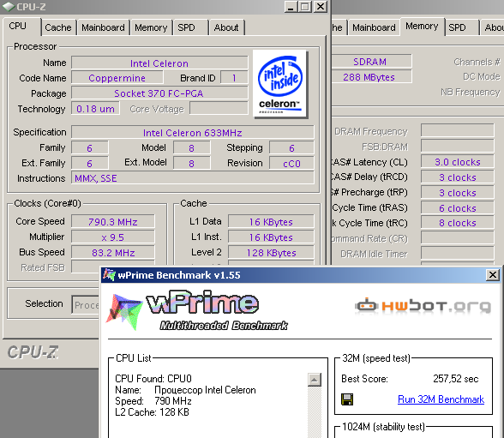Click the 790.3 MHz core speed value
This screenshot has width=504, height=438.
tap(113, 222)
